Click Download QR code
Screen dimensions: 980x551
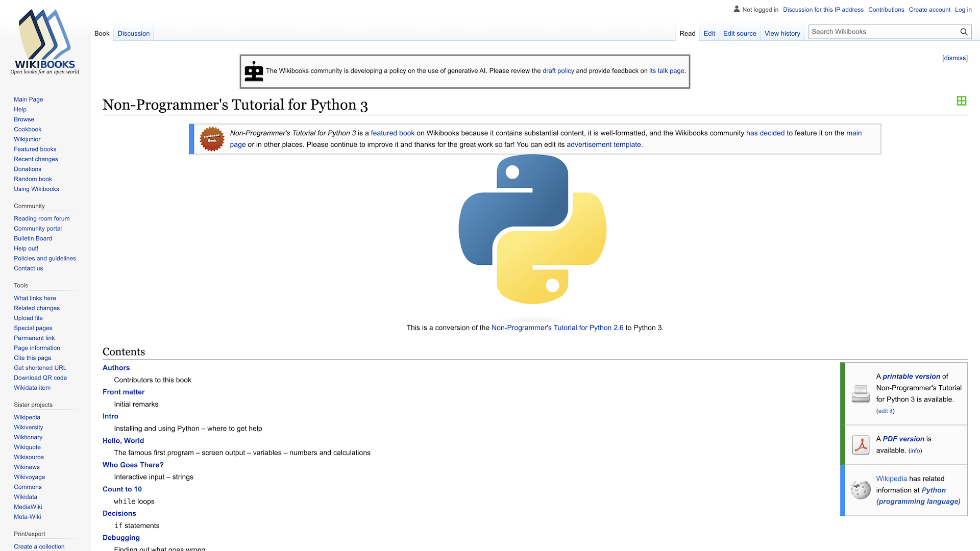tap(40, 378)
